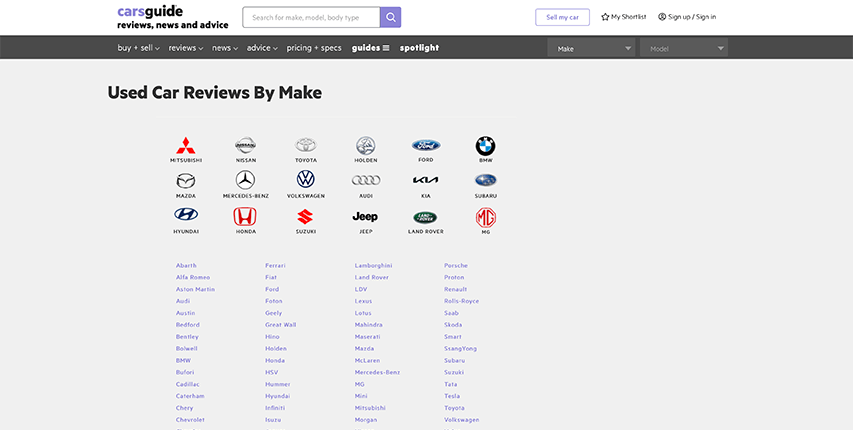Image resolution: width=853 pixels, height=430 pixels.
Task: Expand the buy + sell menu
Action: click(x=139, y=48)
